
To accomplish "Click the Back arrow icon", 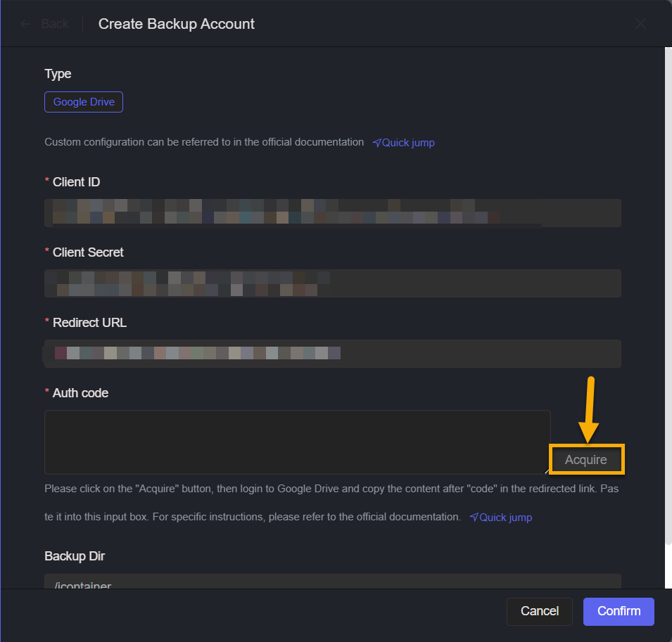I will 26,24.
